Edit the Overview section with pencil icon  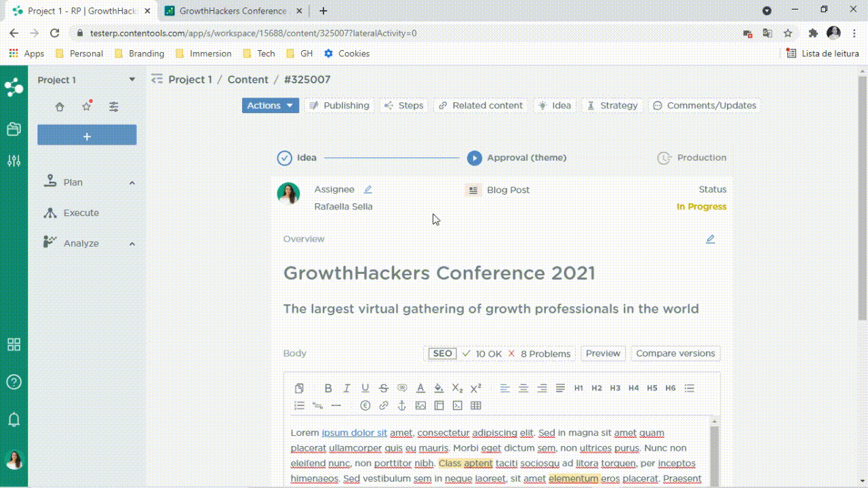click(x=710, y=239)
